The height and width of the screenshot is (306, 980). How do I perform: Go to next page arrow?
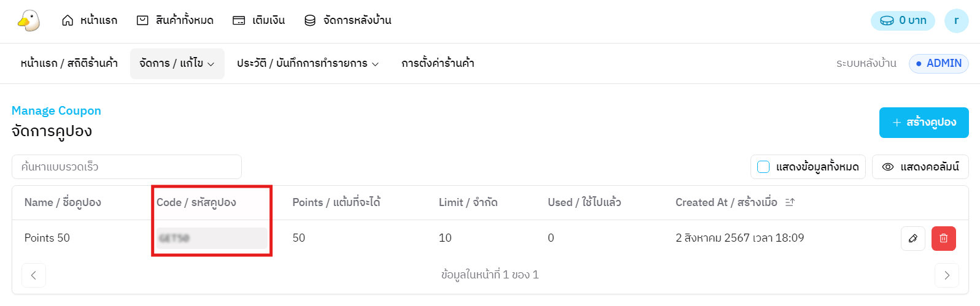coord(946,275)
